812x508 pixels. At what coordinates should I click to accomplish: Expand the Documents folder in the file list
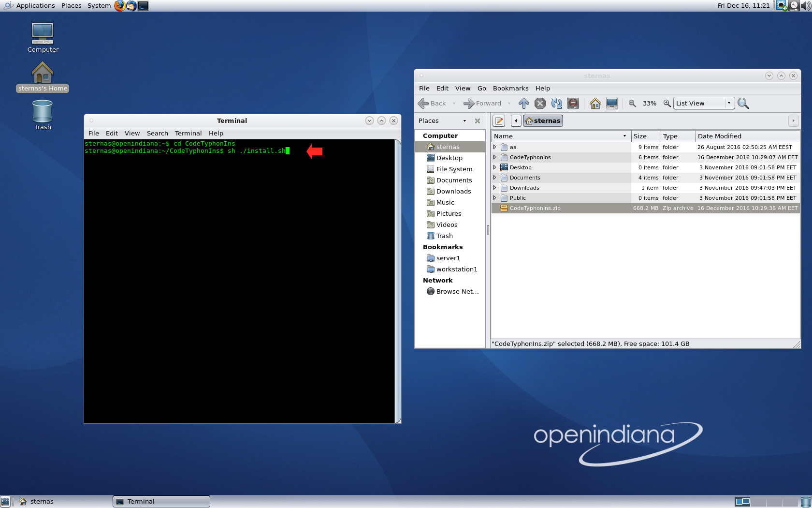tap(494, 178)
